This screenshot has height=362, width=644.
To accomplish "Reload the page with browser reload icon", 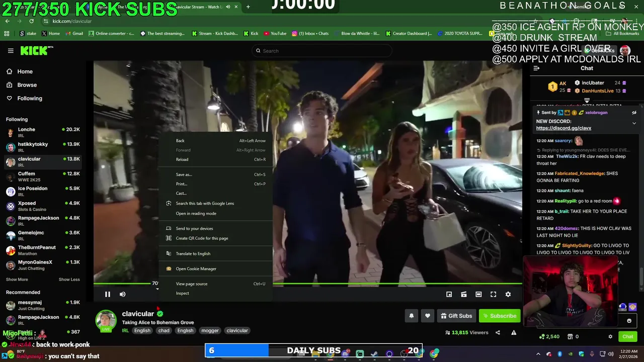I will [31, 21].
